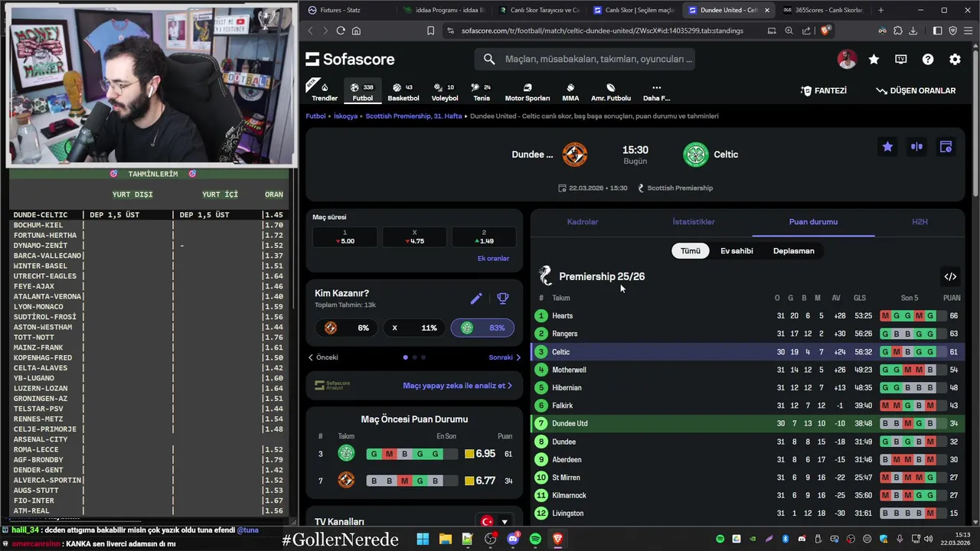The image size is (980, 551).
Task: Open Rangers team row in standings
Action: coord(747,334)
